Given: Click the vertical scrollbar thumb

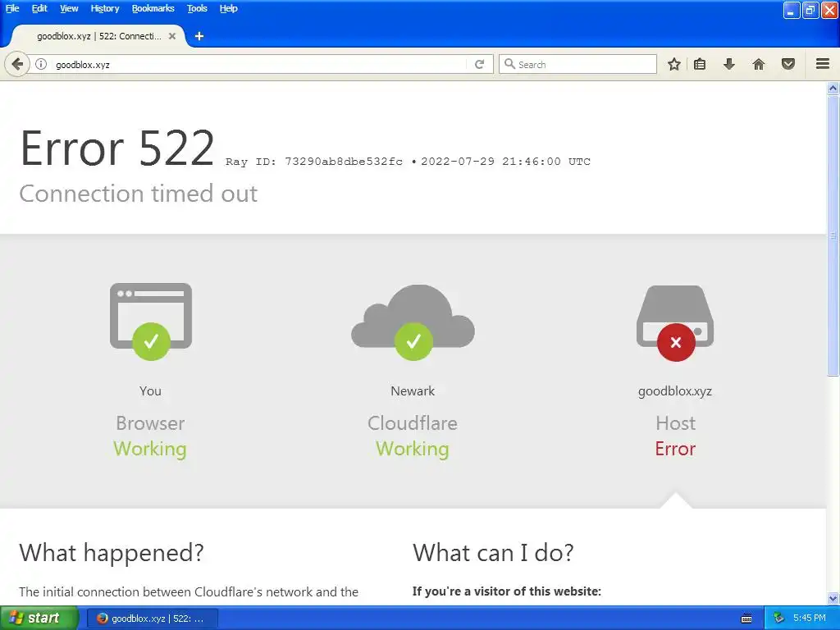Looking at the screenshot, I should [x=833, y=235].
